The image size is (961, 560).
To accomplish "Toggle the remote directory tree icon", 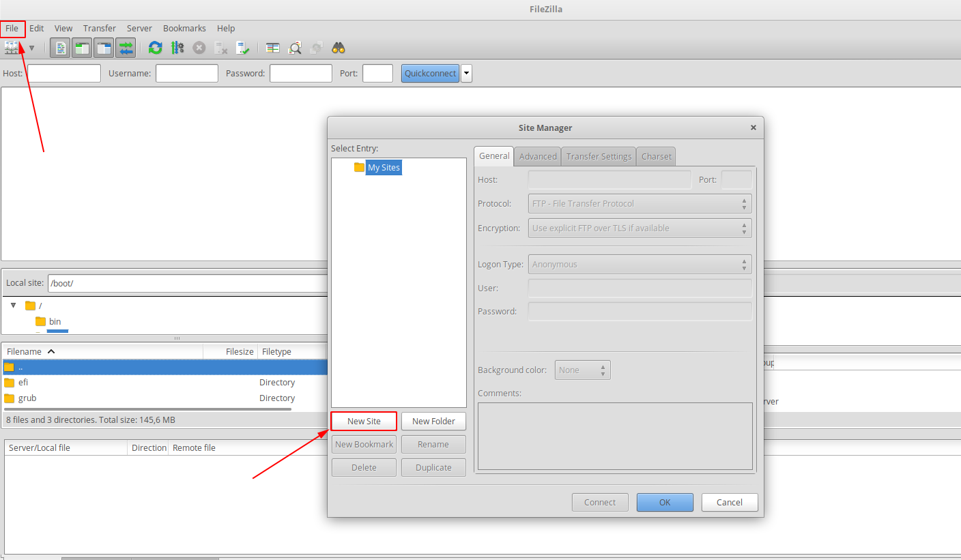I will point(104,48).
